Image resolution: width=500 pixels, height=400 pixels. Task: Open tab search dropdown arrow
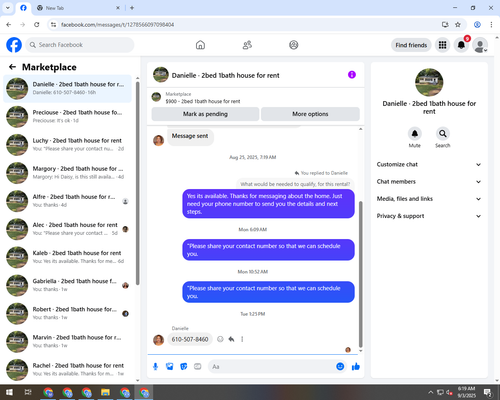tap(8, 8)
